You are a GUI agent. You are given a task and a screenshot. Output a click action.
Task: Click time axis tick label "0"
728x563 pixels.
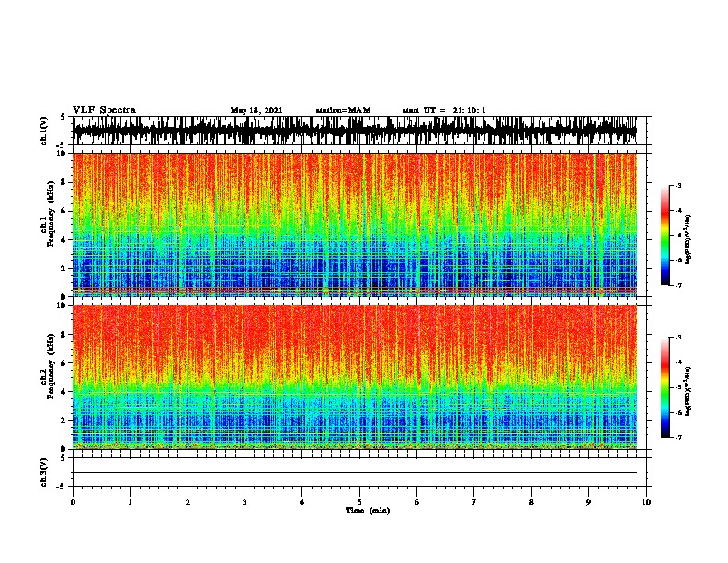click(73, 502)
